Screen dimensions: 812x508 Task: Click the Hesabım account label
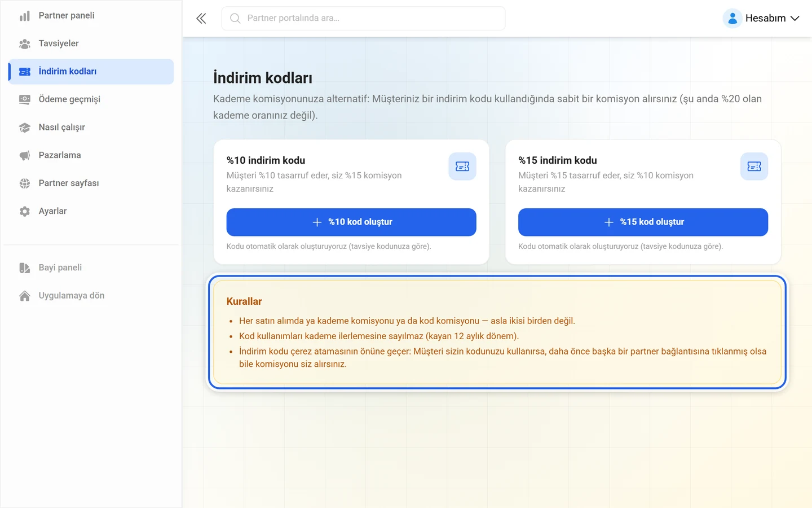(x=765, y=19)
